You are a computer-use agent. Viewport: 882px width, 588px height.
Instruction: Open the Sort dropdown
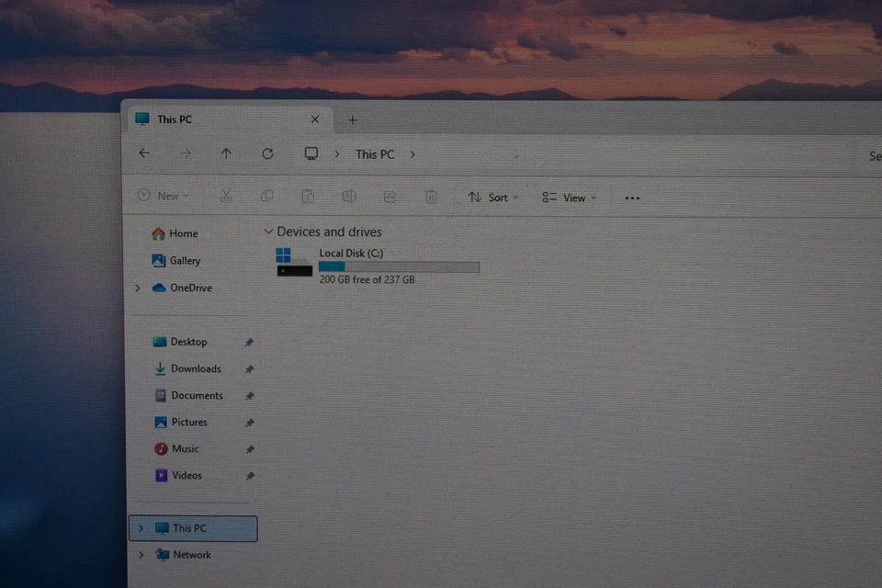pyautogui.click(x=493, y=198)
